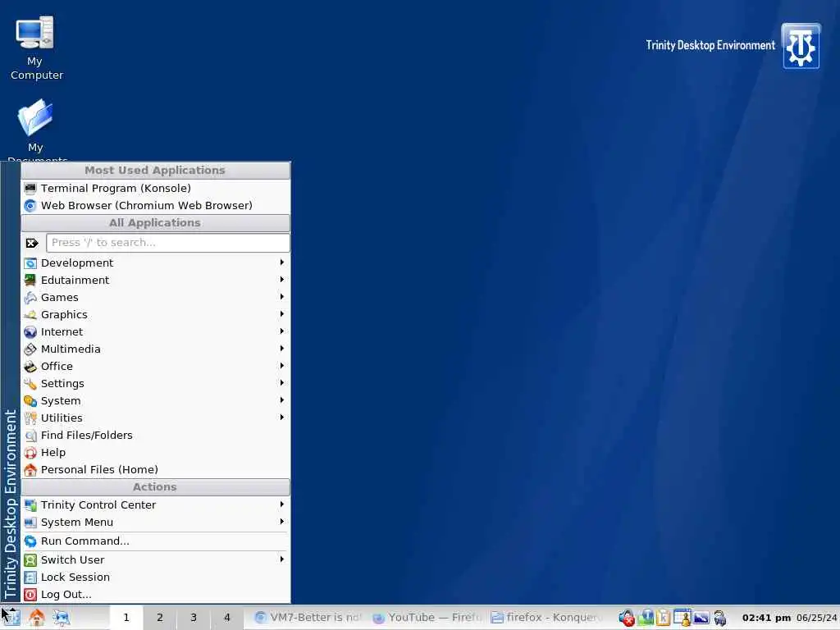Click the TDE menu launcher in the panel
This screenshot has height=630, width=840.
coord(11,617)
